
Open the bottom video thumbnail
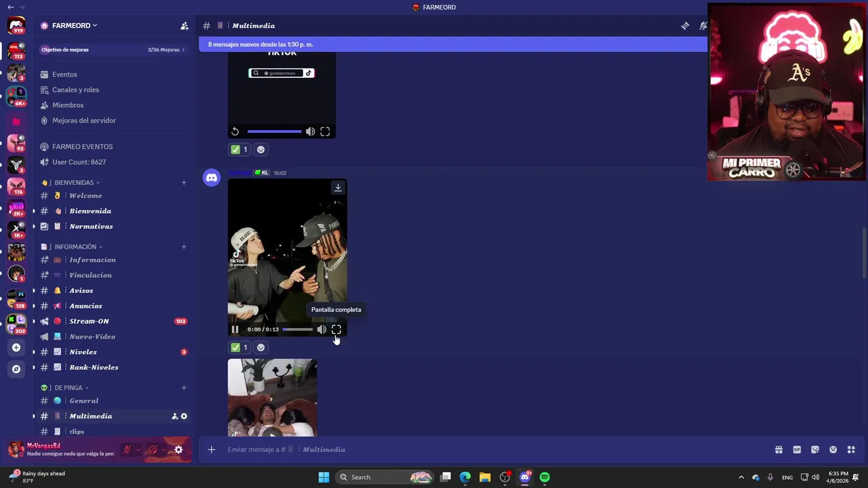click(272, 398)
